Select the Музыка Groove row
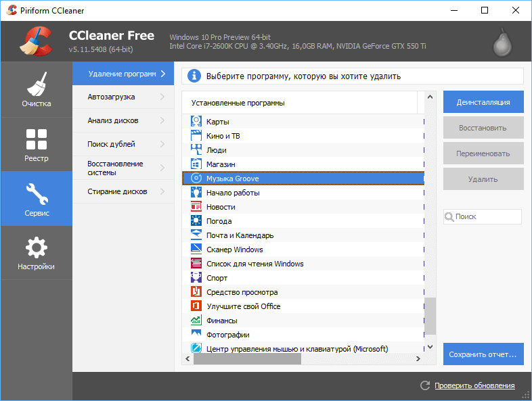 pos(303,179)
